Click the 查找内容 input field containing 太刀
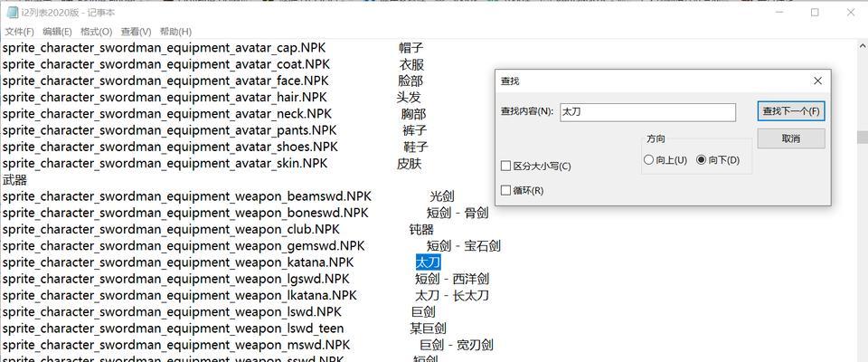This screenshot has height=362, width=868. [647, 112]
